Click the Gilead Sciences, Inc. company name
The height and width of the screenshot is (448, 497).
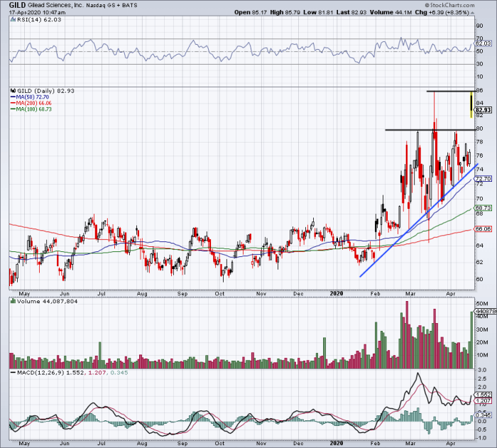(55, 5)
